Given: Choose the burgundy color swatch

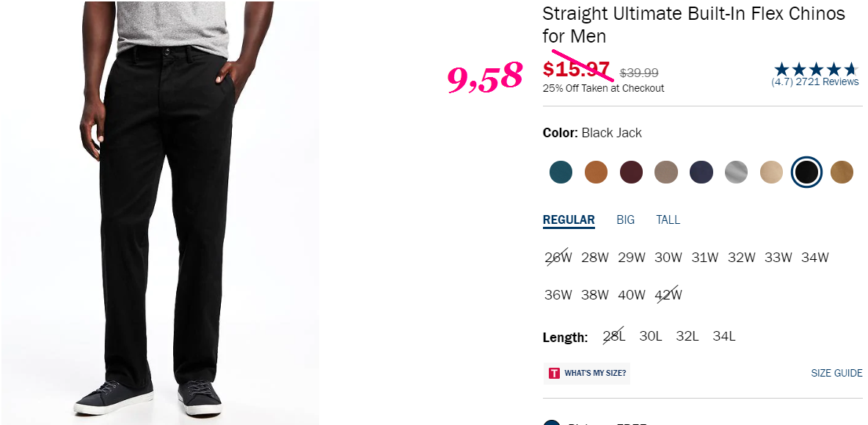Looking at the screenshot, I should (631, 172).
